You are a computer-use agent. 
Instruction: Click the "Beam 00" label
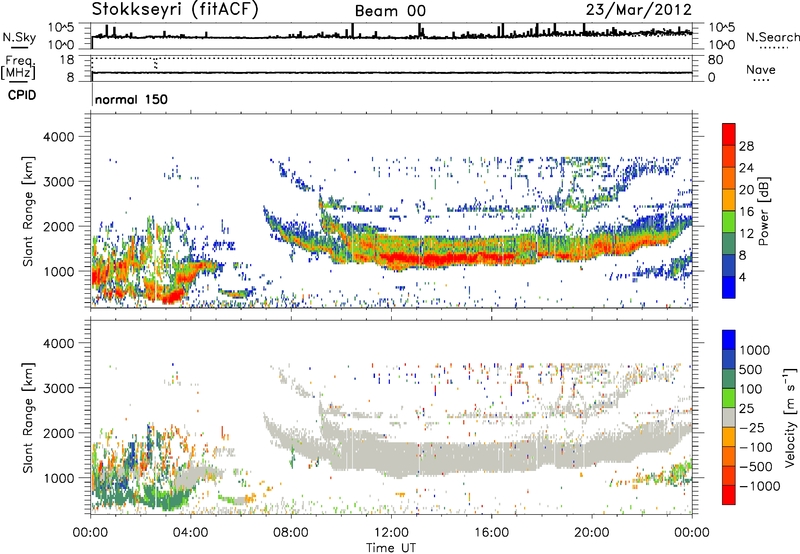tap(390, 11)
